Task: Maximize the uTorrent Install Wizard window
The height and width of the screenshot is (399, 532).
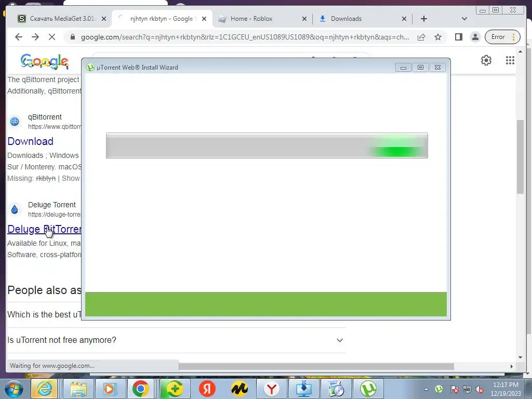Action: pyautogui.click(x=420, y=67)
